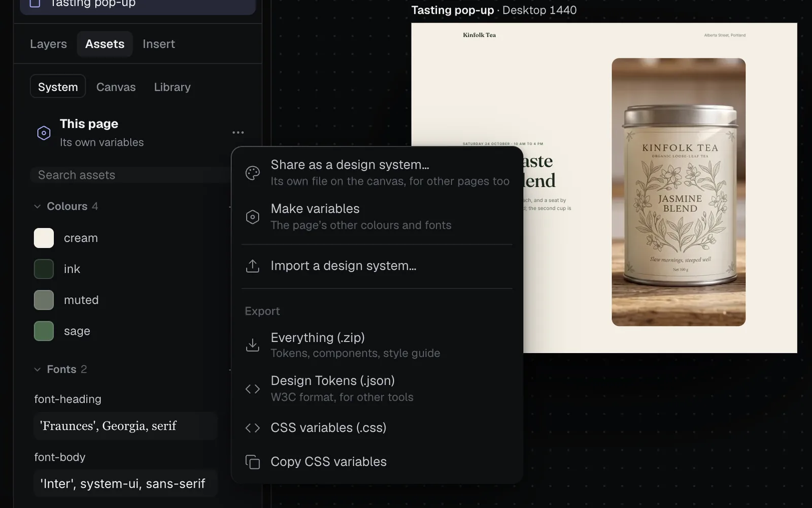Select Import a design system… entry
812x508 pixels.
tap(377, 266)
